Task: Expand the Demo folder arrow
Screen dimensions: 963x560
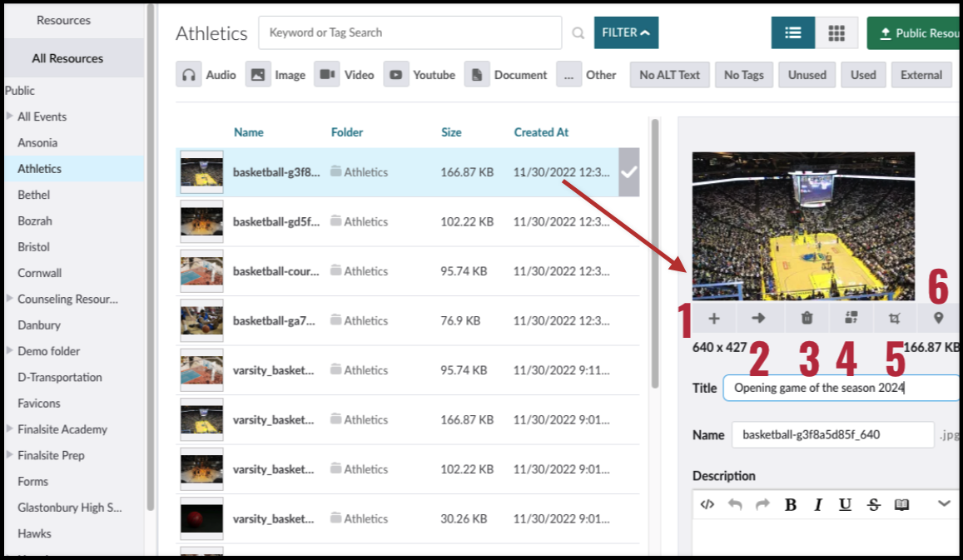Action: (x=9, y=350)
